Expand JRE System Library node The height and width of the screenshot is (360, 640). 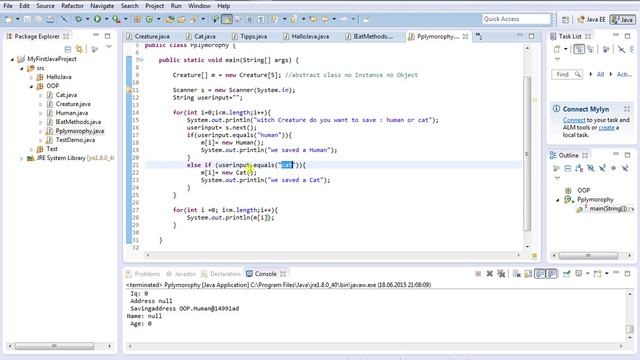(x=22, y=158)
